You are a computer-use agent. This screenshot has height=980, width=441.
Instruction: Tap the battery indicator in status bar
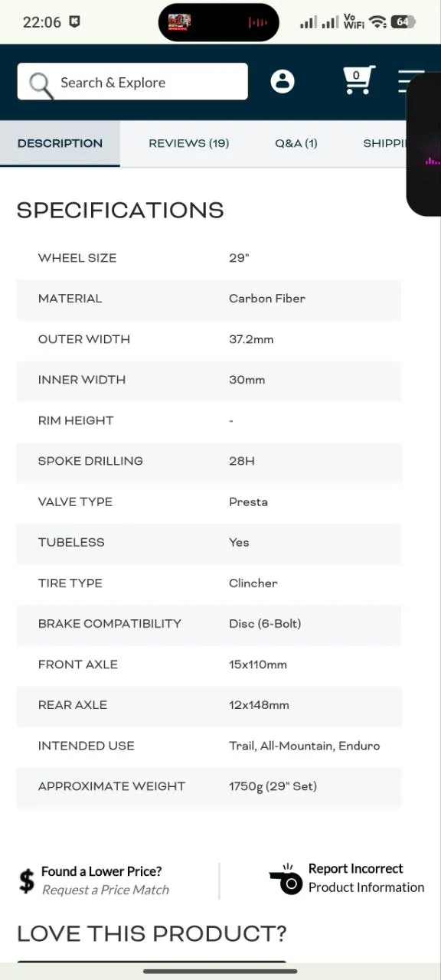click(403, 22)
